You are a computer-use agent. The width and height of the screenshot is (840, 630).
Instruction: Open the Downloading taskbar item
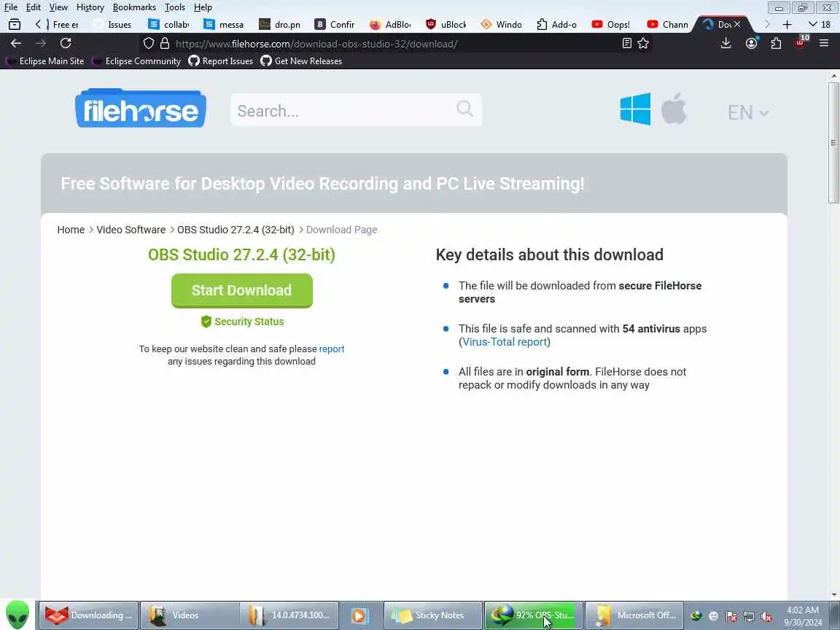pyautogui.click(x=87, y=615)
